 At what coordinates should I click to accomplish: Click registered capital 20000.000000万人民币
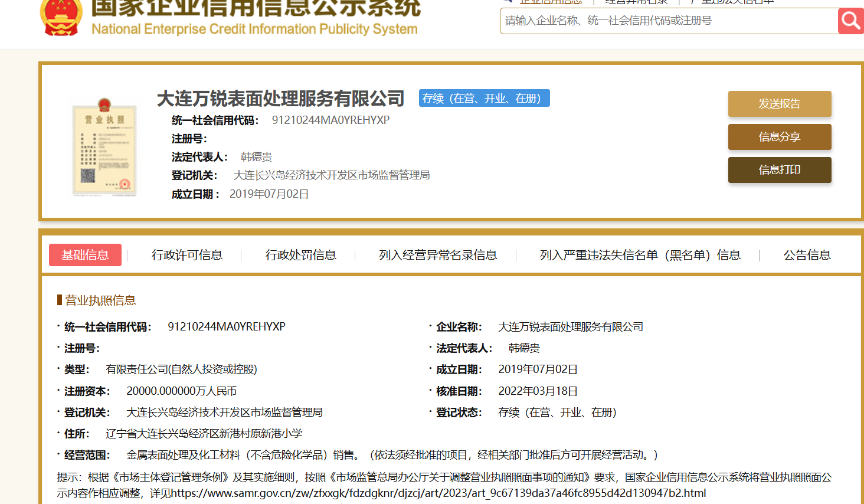pos(182,391)
